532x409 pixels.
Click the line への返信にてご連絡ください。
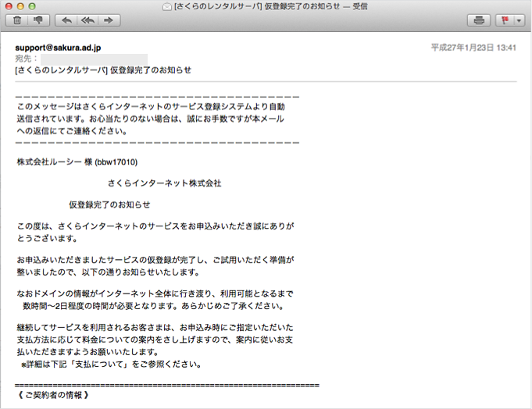73,131
